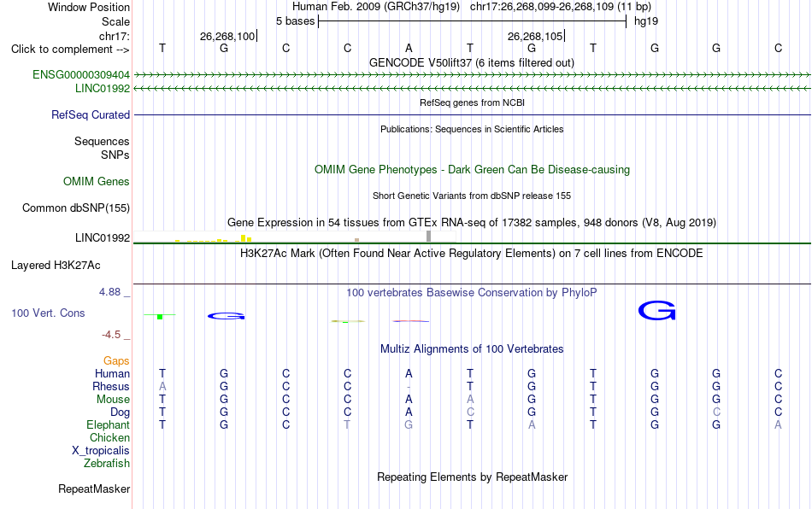This screenshot has height=509, width=812.
Task: Select the X_tropicalis alignment row label
Action: coord(101,451)
